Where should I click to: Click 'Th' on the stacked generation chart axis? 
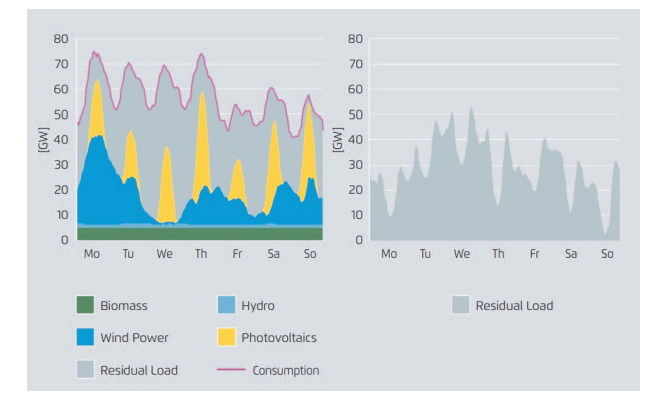(201, 254)
